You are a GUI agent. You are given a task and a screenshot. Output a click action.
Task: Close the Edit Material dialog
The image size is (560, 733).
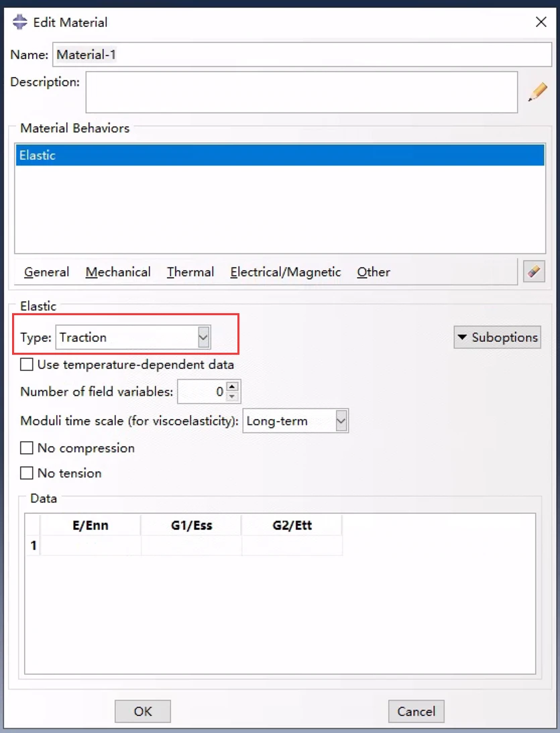point(541,22)
